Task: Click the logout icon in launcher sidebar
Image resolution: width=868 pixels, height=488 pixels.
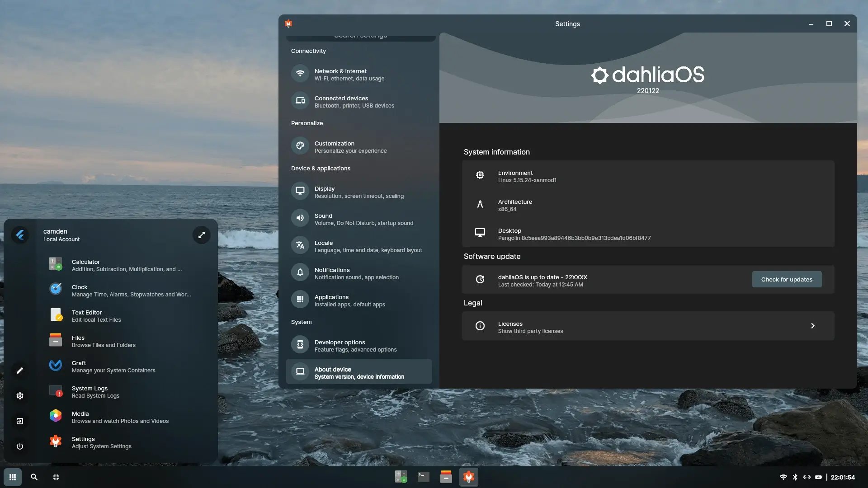Action: [20, 421]
